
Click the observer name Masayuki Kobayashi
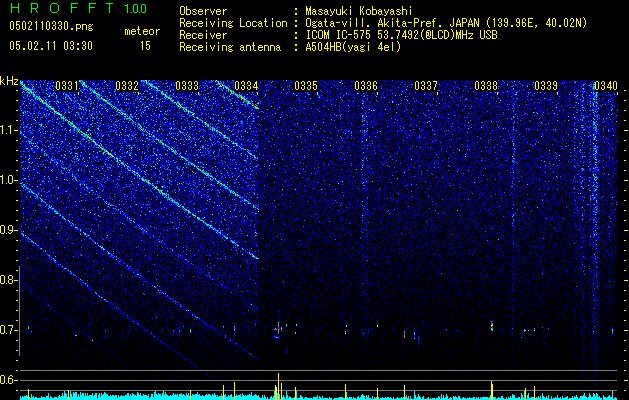[x=359, y=11]
